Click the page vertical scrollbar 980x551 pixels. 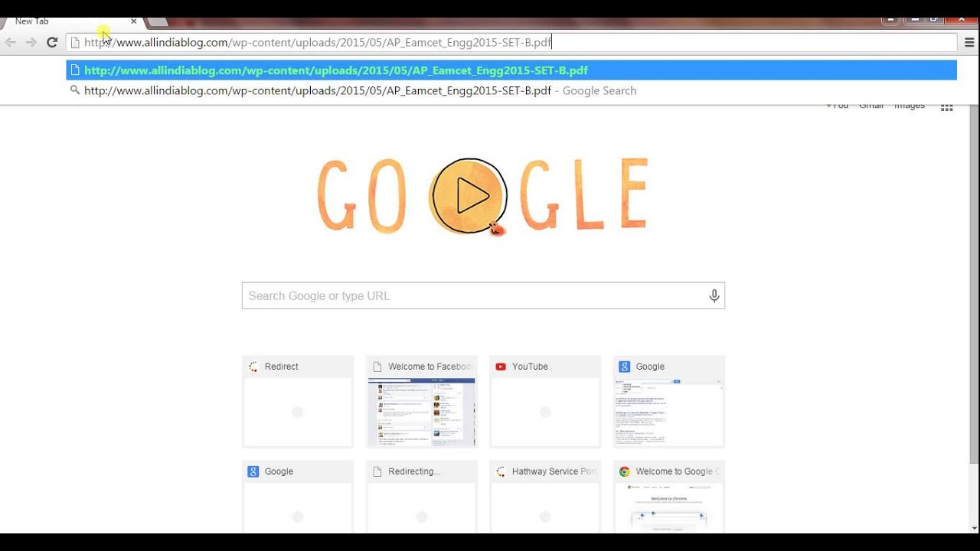click(974, 285)
